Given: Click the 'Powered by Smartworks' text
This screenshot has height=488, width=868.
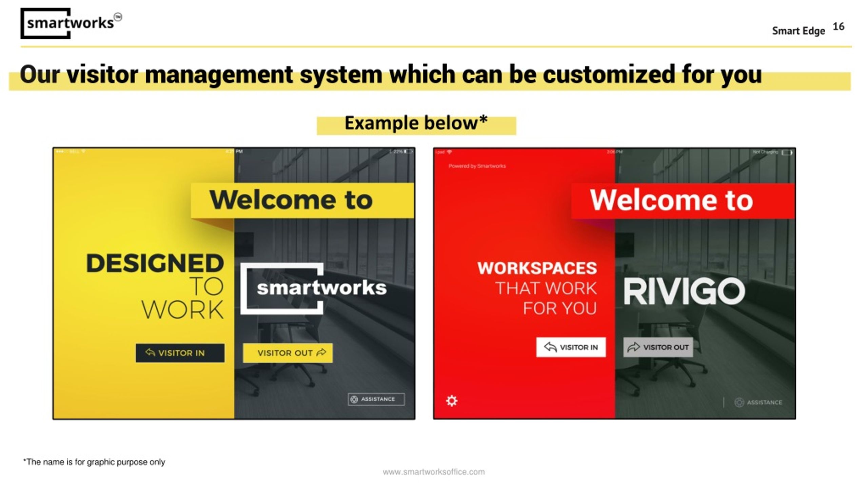Looking at the screenshot, I should click(477, 166).
